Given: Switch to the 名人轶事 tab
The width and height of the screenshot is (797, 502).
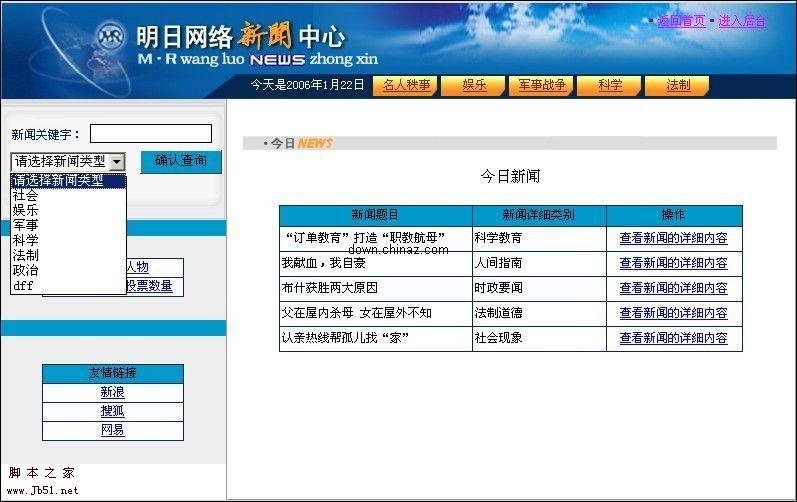Looking at the screenshot, I should pyautogui.click(x=406, y=85).
